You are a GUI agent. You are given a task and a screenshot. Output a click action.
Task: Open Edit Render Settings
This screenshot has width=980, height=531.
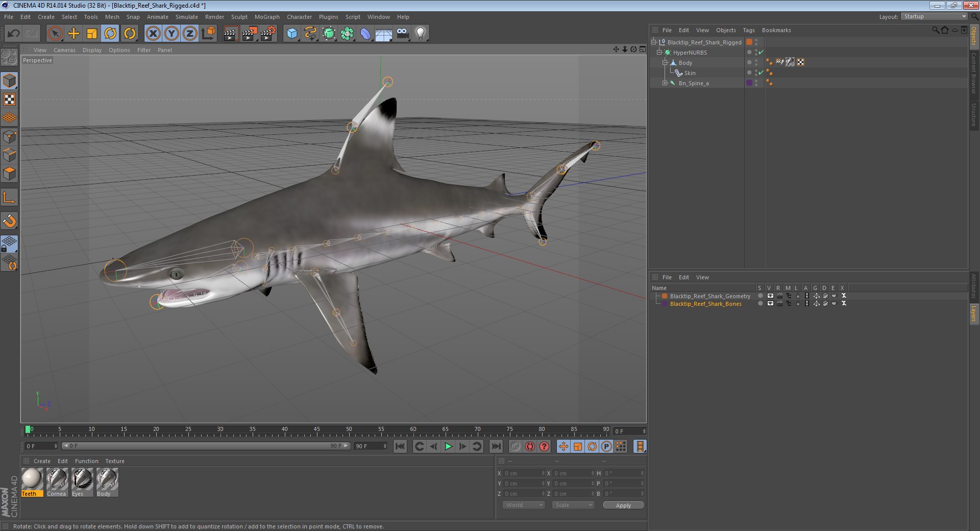click(268, 34)
